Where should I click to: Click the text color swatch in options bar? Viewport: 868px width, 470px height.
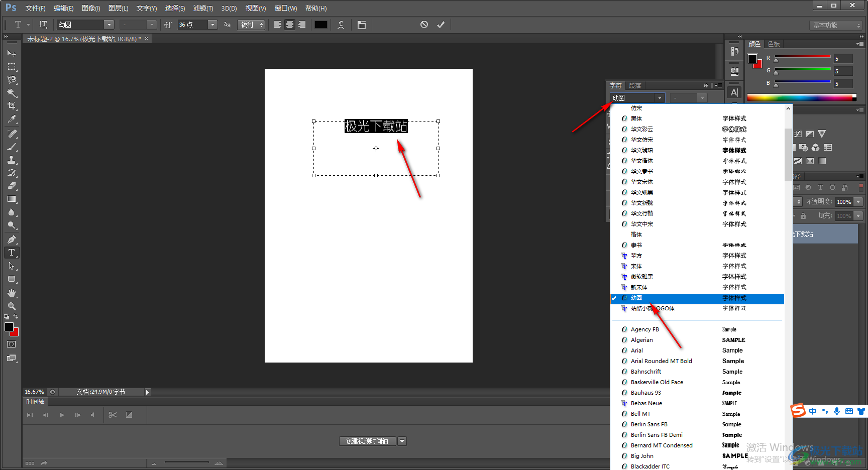coord(321,25)
